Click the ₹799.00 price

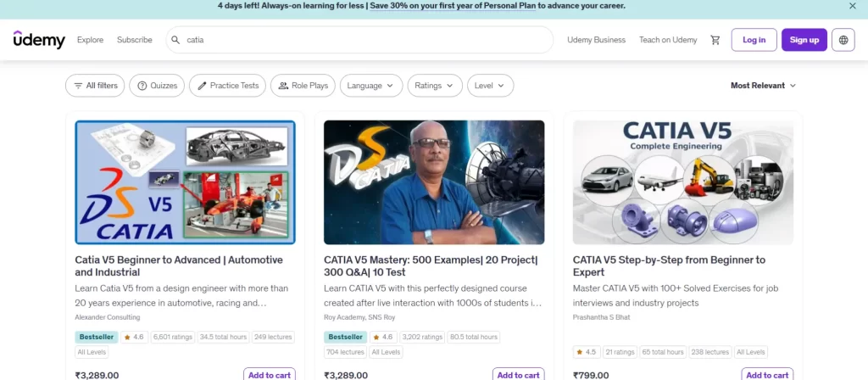tap(591, 375)
